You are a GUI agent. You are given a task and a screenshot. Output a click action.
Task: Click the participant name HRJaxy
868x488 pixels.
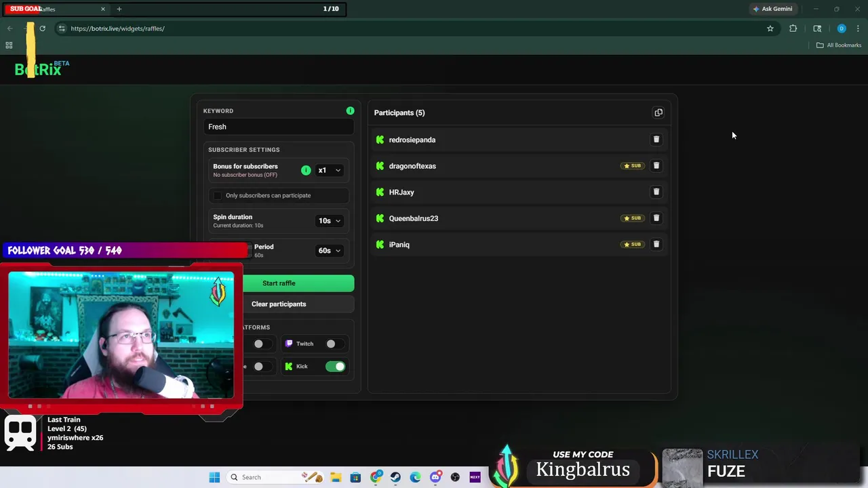pos(401,192)
